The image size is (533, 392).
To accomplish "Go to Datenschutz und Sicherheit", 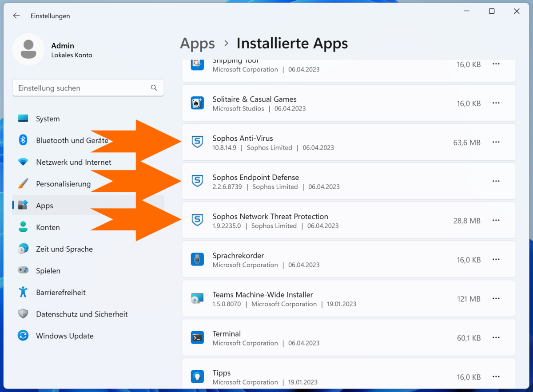I will (88, 314).
